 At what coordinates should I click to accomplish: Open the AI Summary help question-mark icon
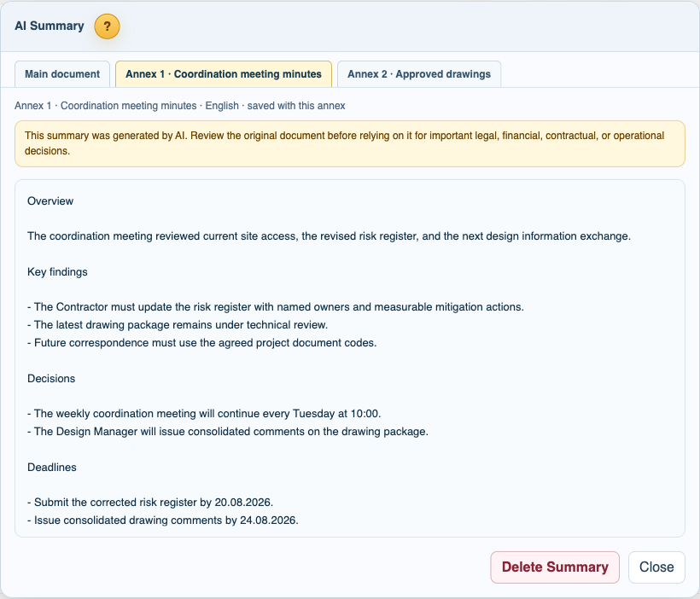click(x=108, y=26)
